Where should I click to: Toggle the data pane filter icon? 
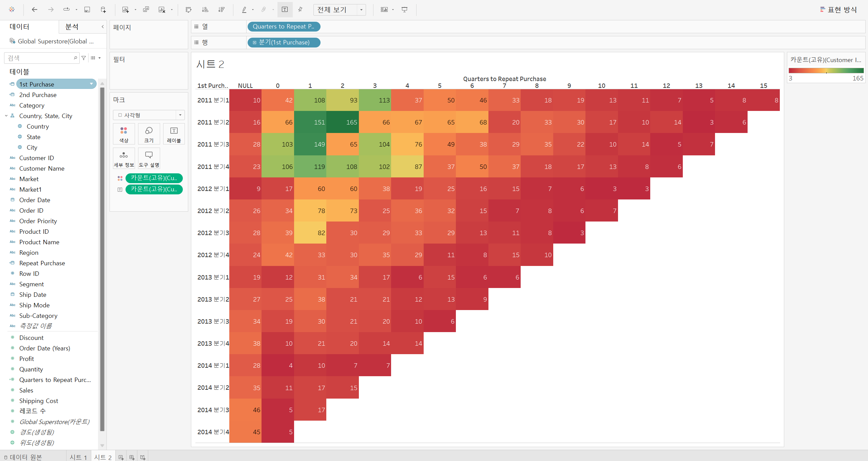[x=83, y=58]
